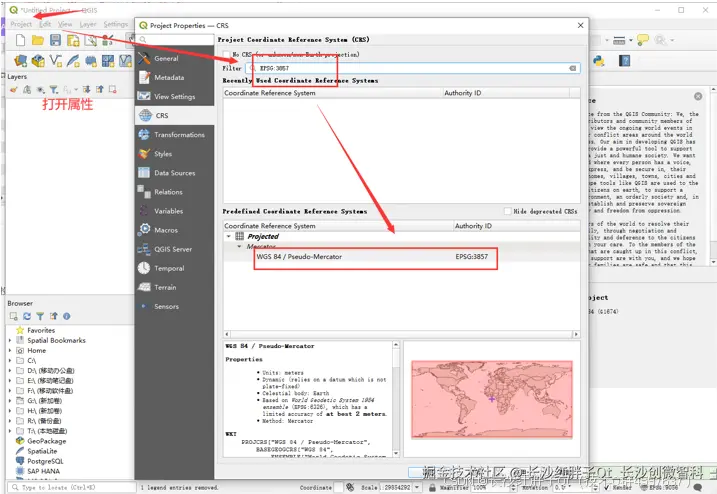Click the Filter Legend icon in Layers panel
The image size is (717, 494).
pyautogui.click(x=54, y=90)
